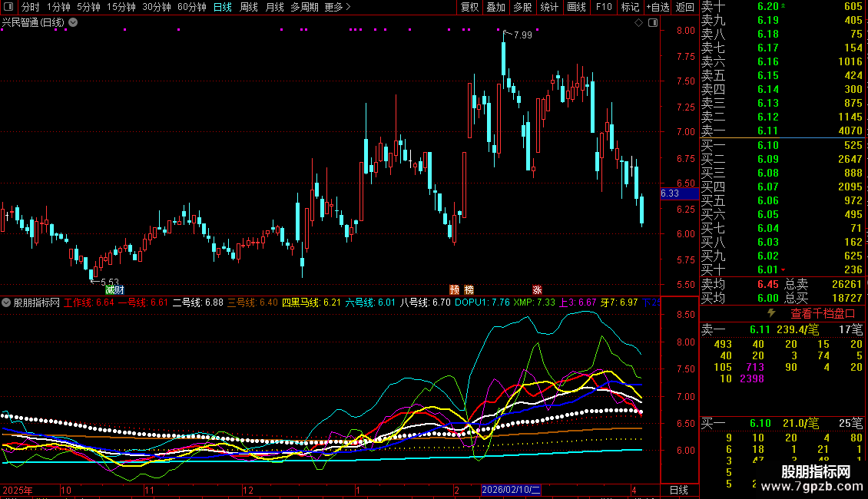868x499 pixels.
Task: Toggle the left sidebar panel icon
Action: tap(9, 7)
